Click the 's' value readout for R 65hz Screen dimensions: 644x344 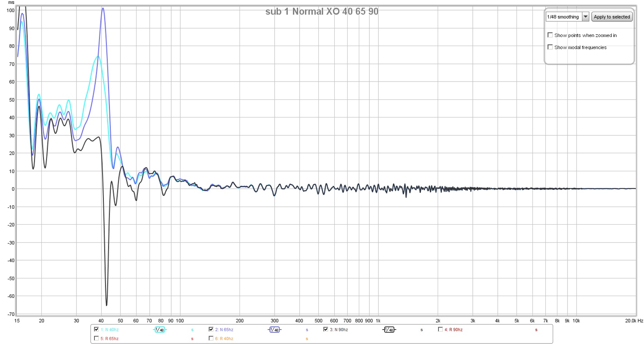tap(192, 339)
